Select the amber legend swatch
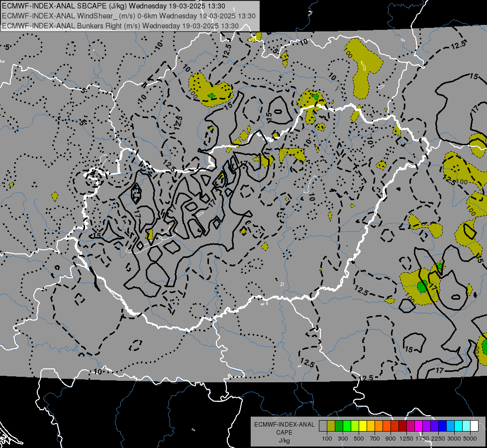The width and height of the screenshot is (487, 448). click(x=371, y=426)
